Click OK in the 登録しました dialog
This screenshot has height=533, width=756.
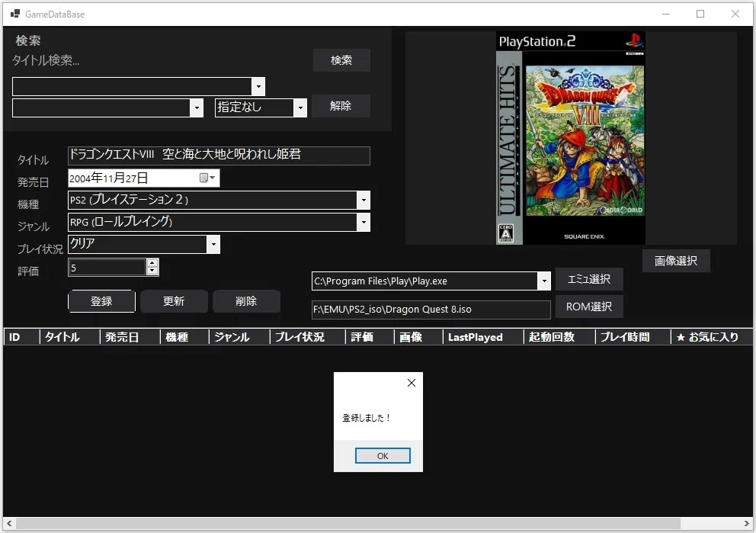click(383, 456)
